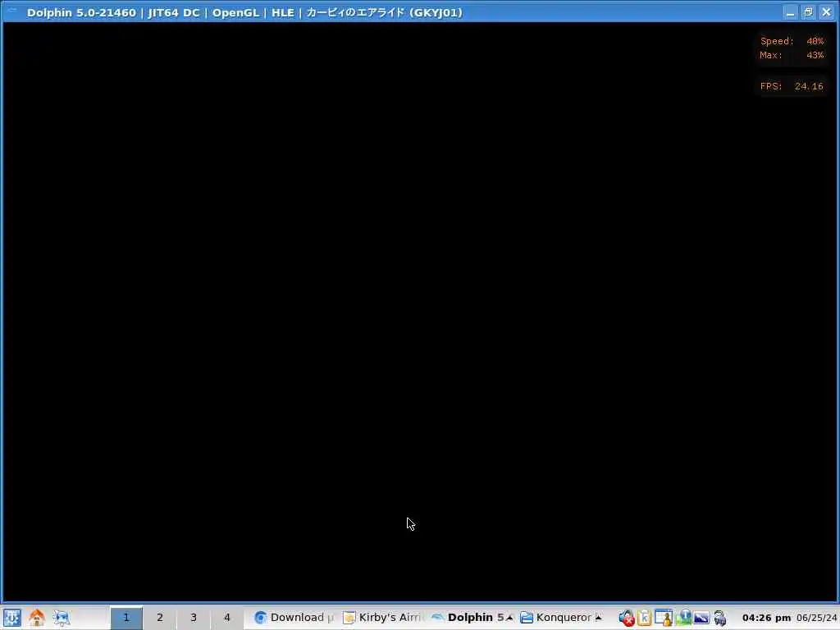Open the KDE start menu launcher
Screen dimensions: 840x630
point(11,618)
